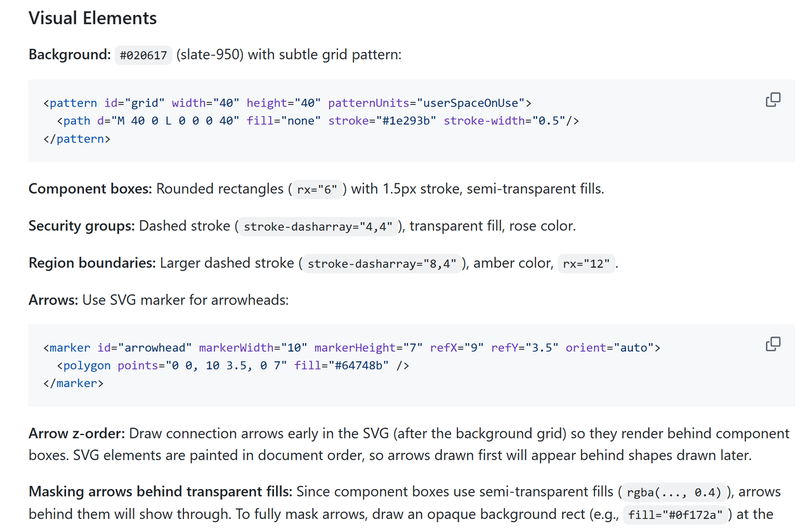Click the rx="12" inline code
The width and height of the screenshot is (812, 529).
[586, 264]
